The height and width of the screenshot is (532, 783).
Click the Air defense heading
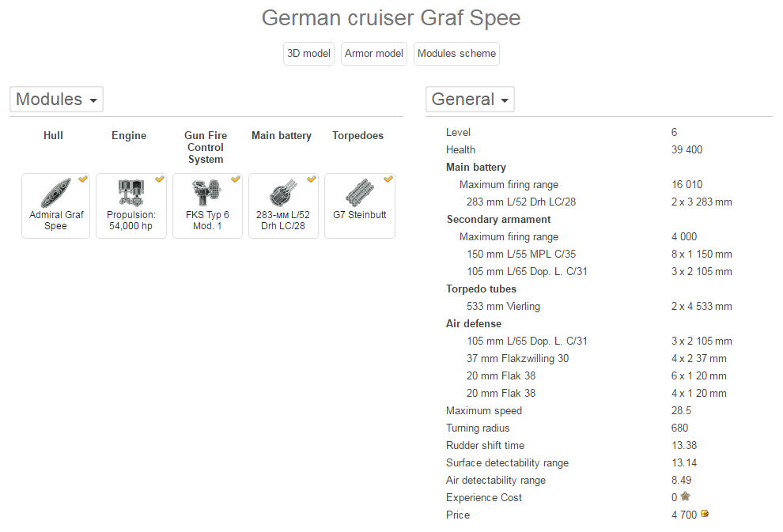point(474,324)
